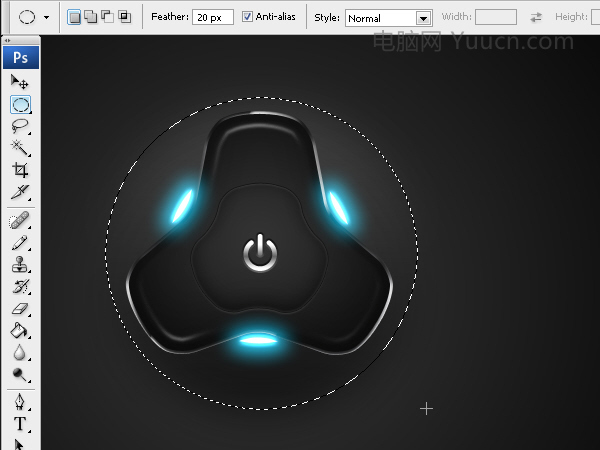This screenshot has height=450, width=600.
Task: Select the Healing Brush tool
Action: tap(20, 221)
